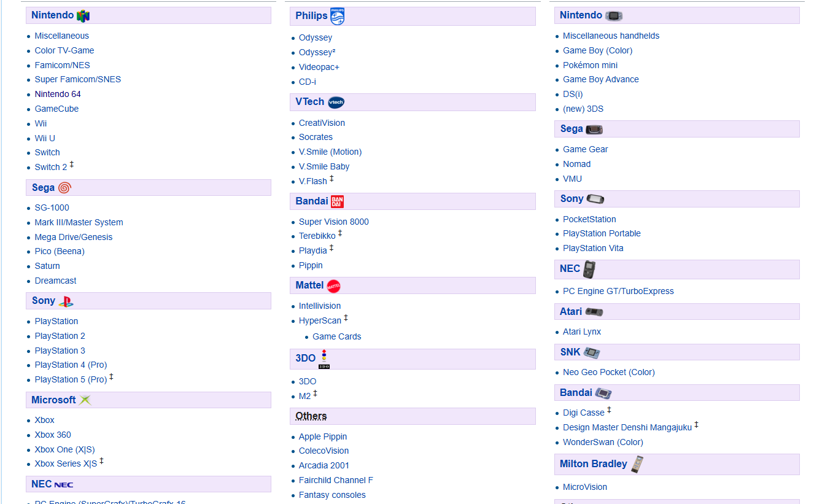Click the MicroVision icon beside Milton Bradley
This screenshot has width=814, height=504.
pyautogui.click(x=637, y=464)
